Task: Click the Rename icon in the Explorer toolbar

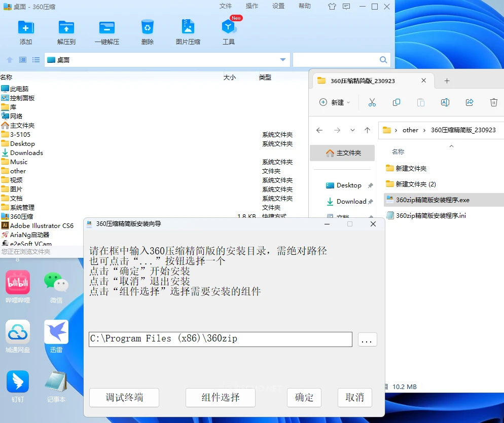Action: (x=445, y=102)
